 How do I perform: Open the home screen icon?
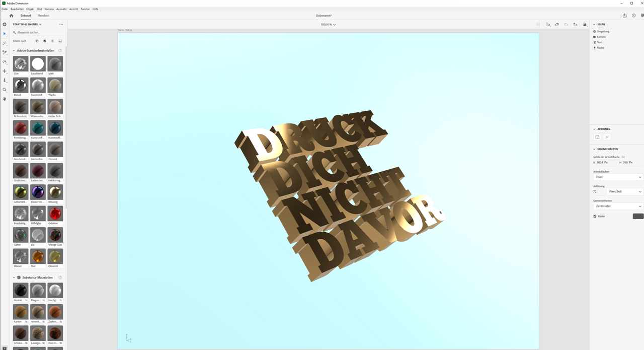pos(11,16)
